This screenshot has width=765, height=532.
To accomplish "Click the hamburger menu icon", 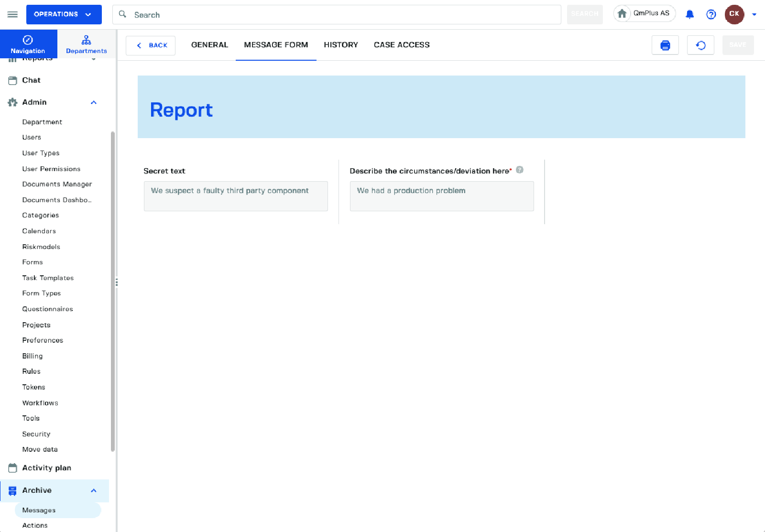I will pos(12,14).
